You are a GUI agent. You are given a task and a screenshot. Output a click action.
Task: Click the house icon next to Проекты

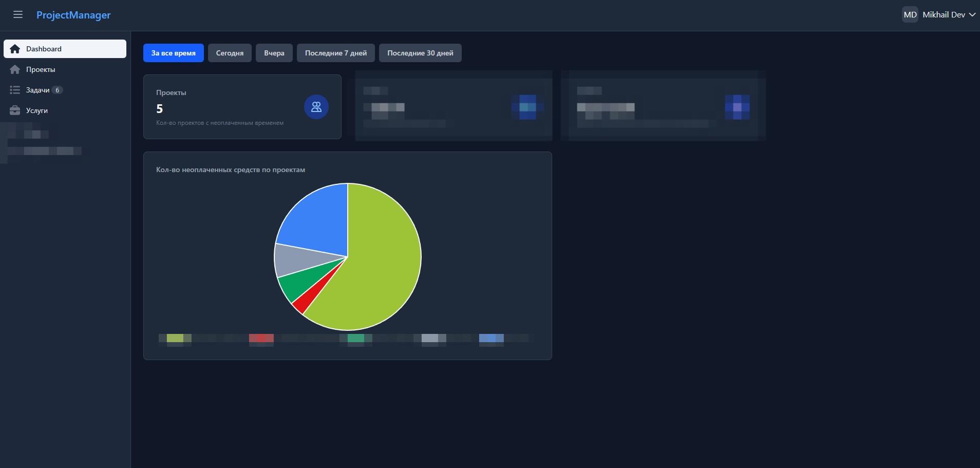coord(15,69)
